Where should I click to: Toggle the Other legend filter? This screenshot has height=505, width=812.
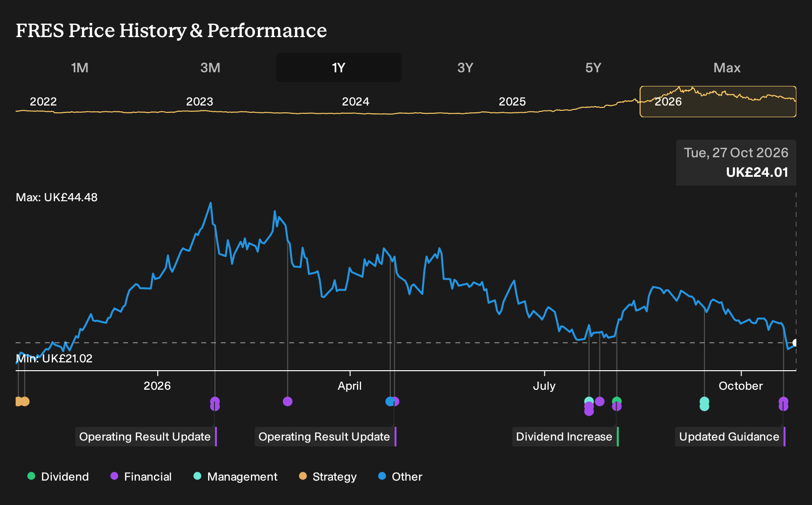(x=400, y=477)
